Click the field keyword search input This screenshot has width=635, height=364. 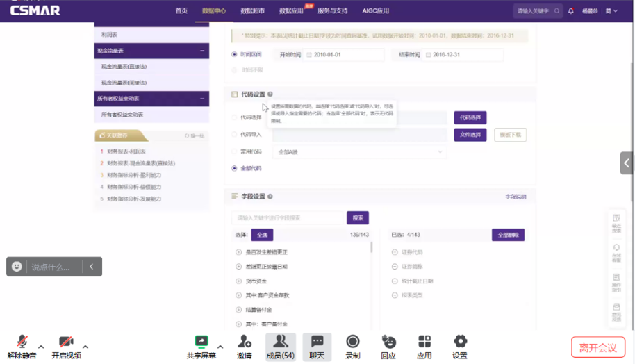tap(288, 218)
